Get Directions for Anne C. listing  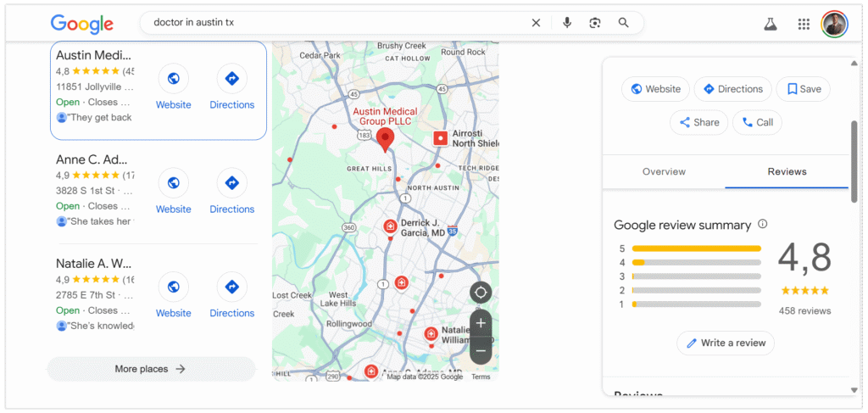click(x=232, y=183)
